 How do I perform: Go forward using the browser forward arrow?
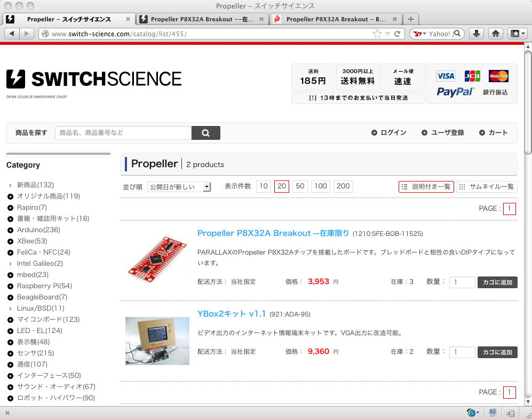point(27,34)
